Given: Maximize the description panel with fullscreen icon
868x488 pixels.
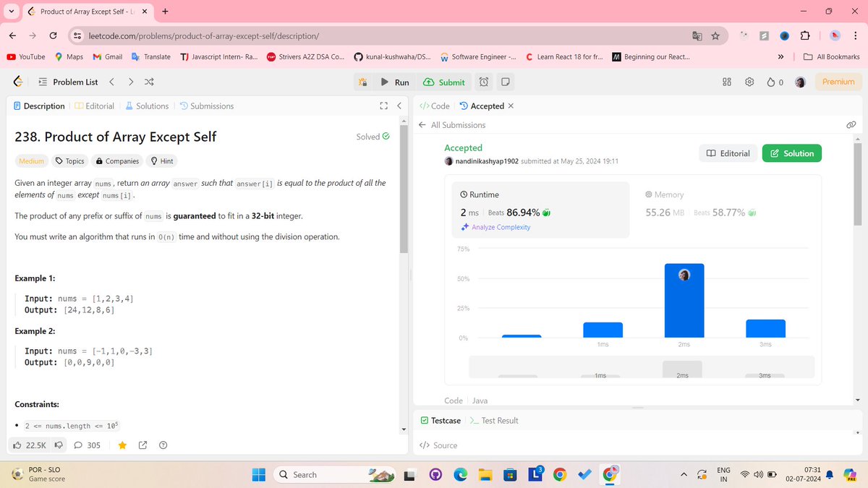Looking at the screenshot, I should pyautogui.click(x=383, y=106).
